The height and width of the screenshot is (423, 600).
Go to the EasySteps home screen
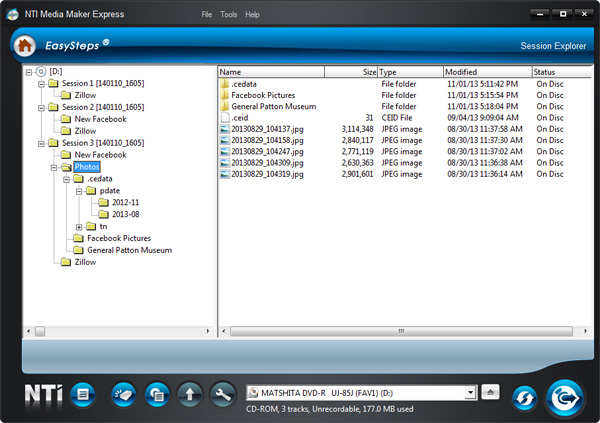click(25, 46)
